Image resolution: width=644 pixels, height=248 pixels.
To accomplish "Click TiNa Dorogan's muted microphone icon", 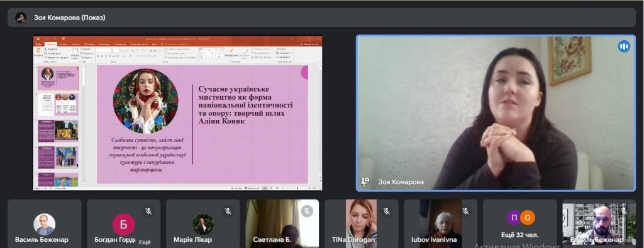I will (386, 211).
